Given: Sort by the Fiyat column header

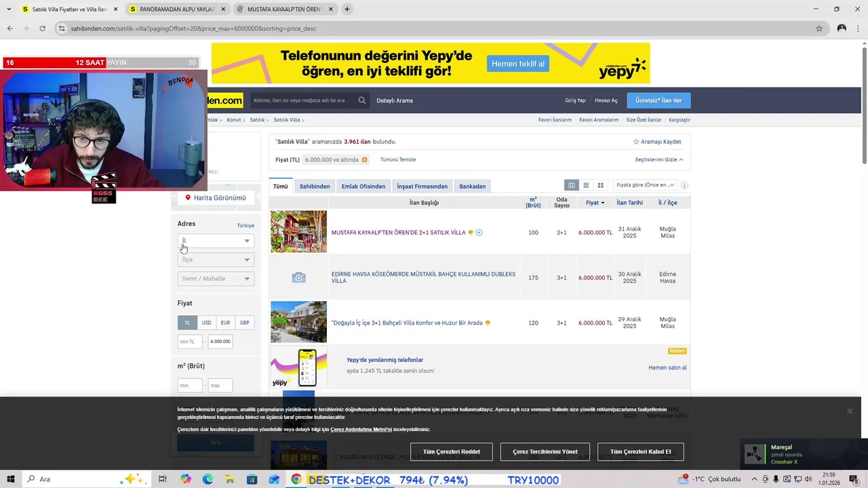Looking at the screenshot, I should tap(595, 203).
